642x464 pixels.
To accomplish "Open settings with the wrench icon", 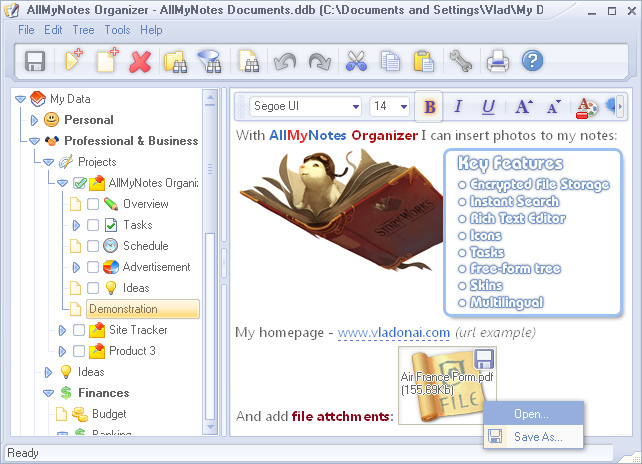I will click(460, 62).
